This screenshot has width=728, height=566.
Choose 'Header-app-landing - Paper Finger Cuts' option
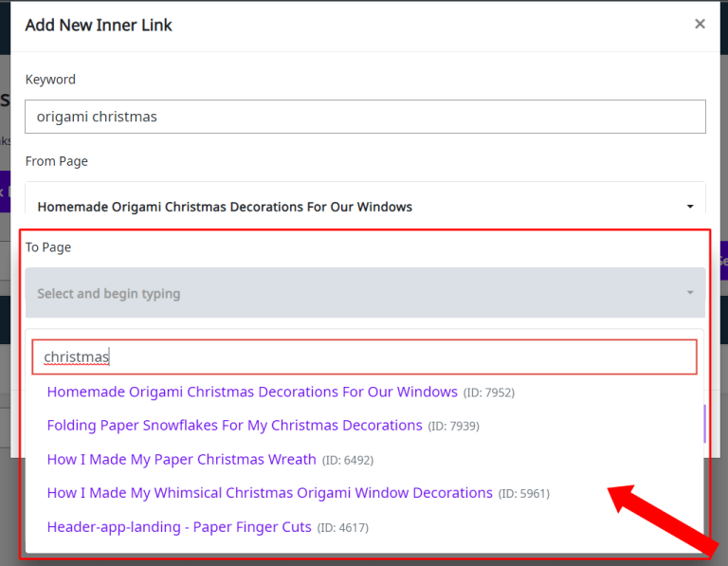tap(179, 527)
